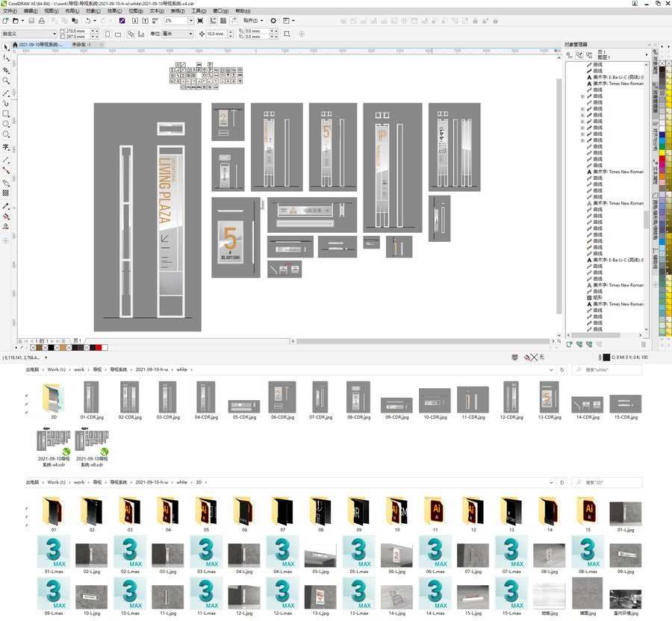Open the page size preset dropdown
This screenshot has width=672, height=621.
tap(55, 34)
